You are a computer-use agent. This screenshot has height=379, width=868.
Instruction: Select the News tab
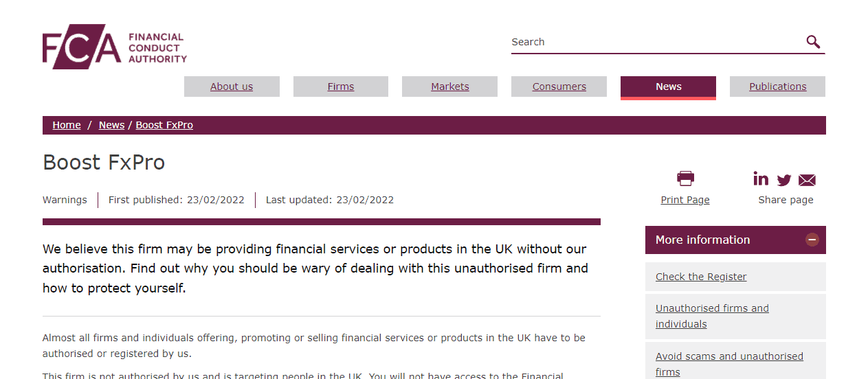[668, 87]
